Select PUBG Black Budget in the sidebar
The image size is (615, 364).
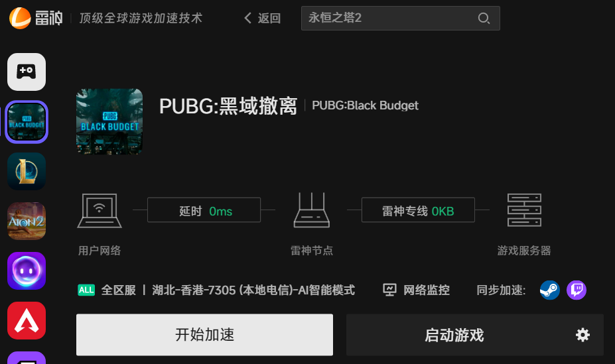point(27,122)
